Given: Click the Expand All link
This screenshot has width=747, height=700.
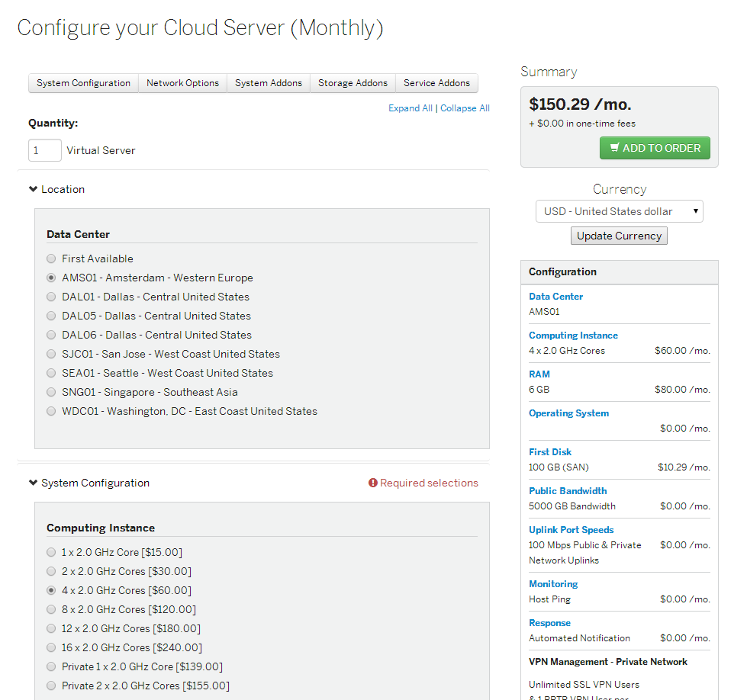Looking at the screenshot, I should (x=410, y=108).
